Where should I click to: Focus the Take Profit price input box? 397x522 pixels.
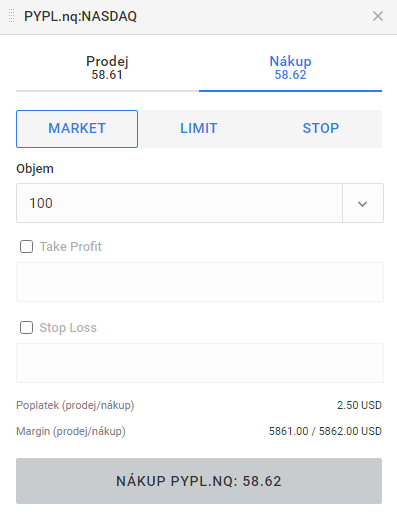(x=200, y=282)
